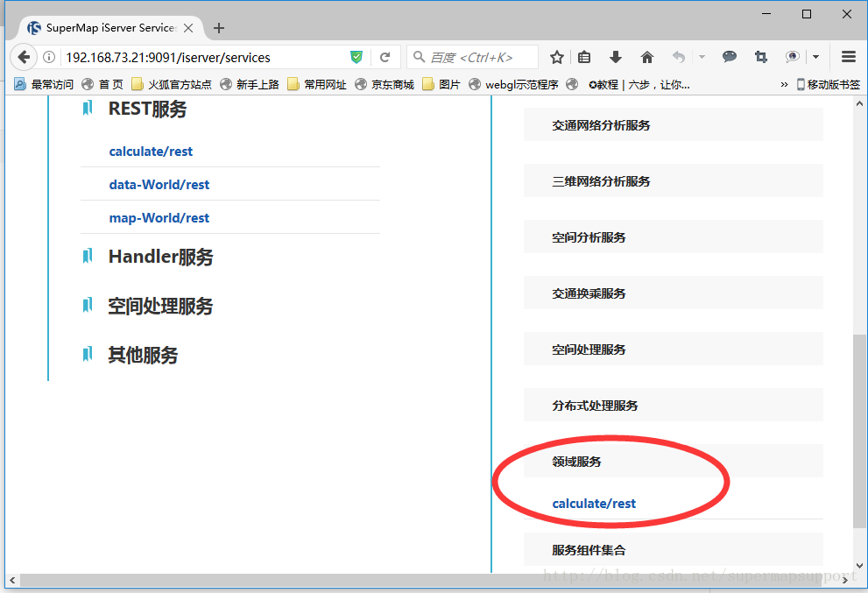Open the 最常访问 bookmark
The width and height of the screenshot is (868, 593).
pos(45,85)
